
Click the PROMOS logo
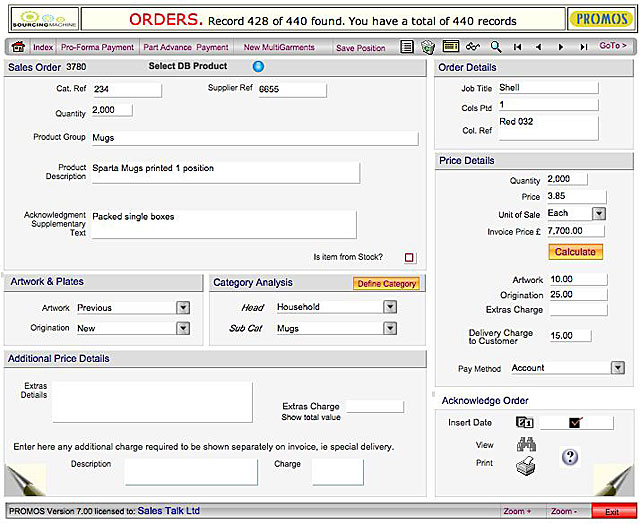click(601, 19)
